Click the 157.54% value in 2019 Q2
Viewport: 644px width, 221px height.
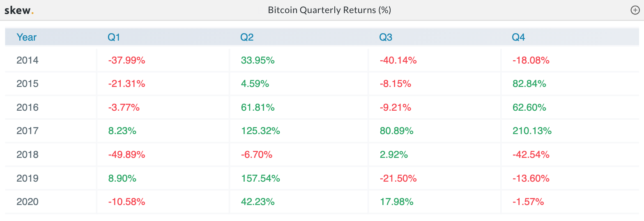click(x=260, y=178)
